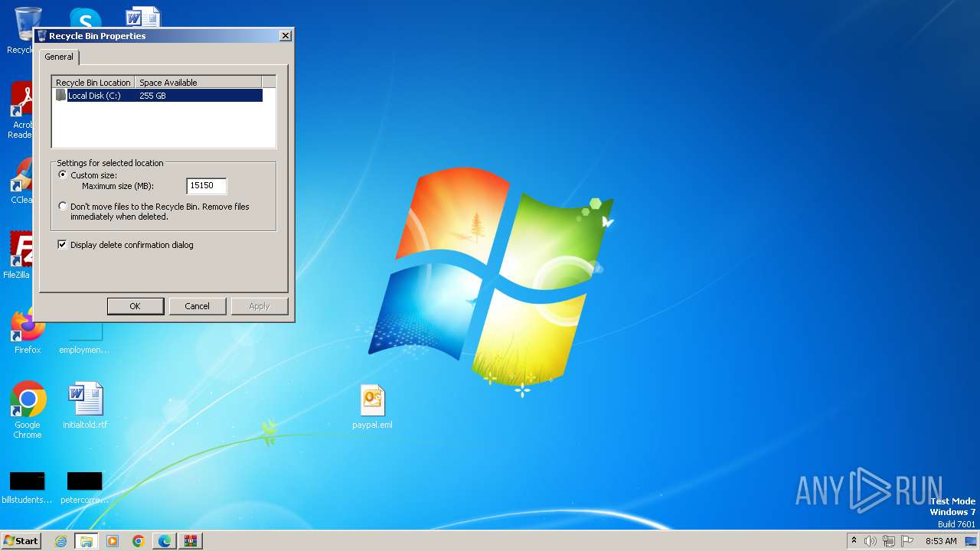
Task: Open the Start menu
Action: coord(21,541)
